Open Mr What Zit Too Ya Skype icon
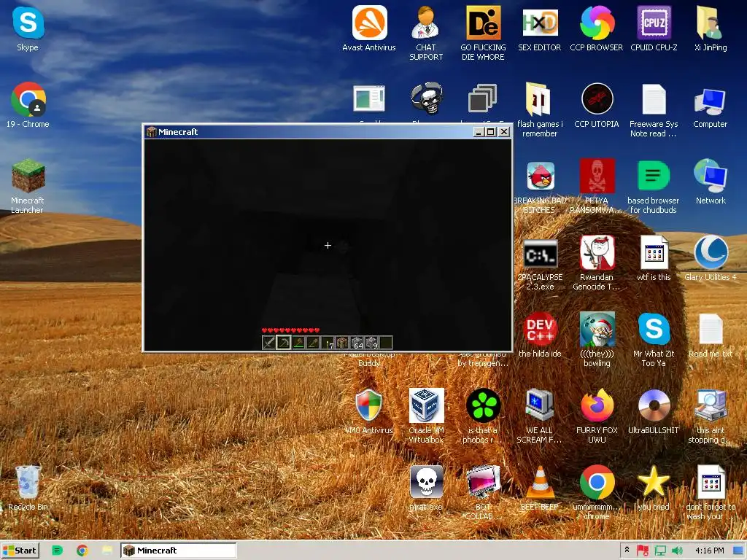This screenshot has height=560, width=747. point(654,340)
